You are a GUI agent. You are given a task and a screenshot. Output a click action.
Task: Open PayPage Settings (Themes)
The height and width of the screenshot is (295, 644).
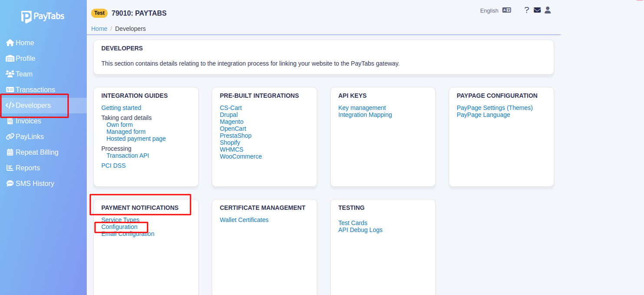tap(495, 108)
